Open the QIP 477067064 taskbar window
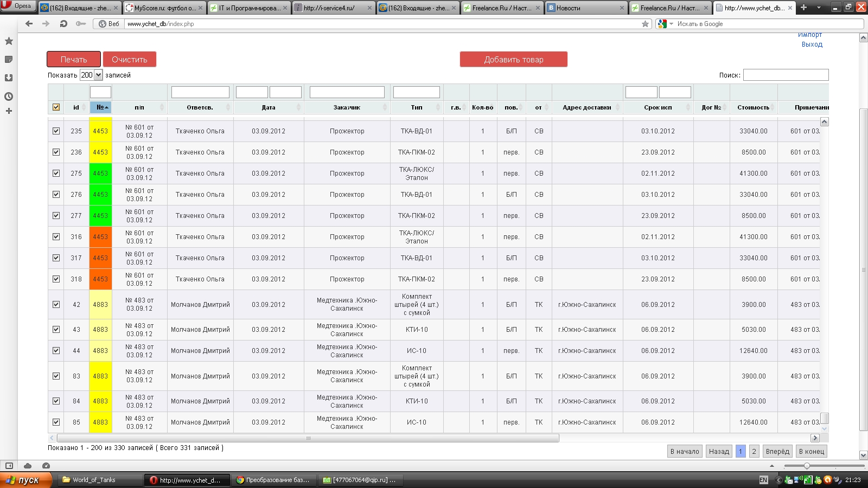868x488 pixels. pyautogui.click(x=360, y=480)
